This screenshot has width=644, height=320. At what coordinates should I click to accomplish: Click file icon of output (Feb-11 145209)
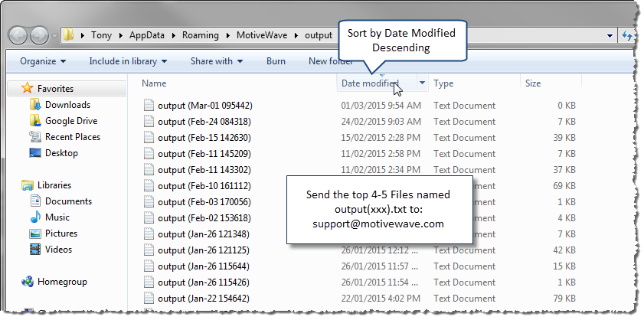149,154
